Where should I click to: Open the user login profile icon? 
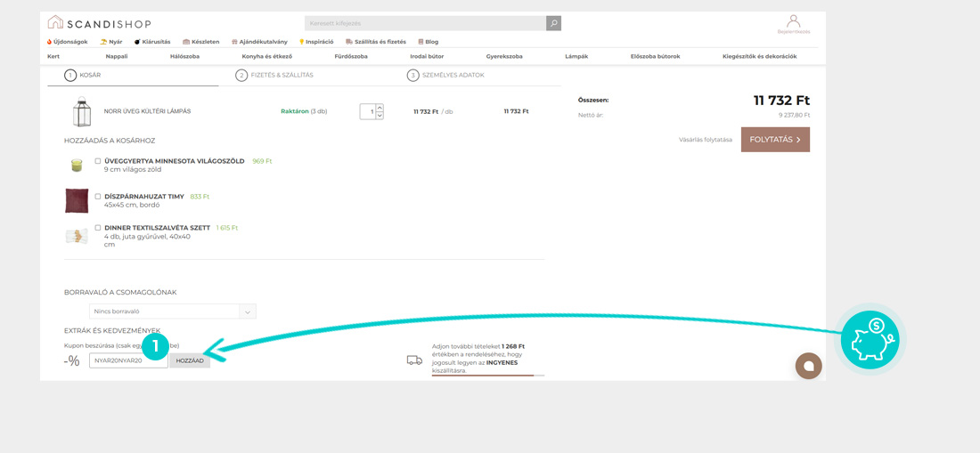[x=793, y=22]
